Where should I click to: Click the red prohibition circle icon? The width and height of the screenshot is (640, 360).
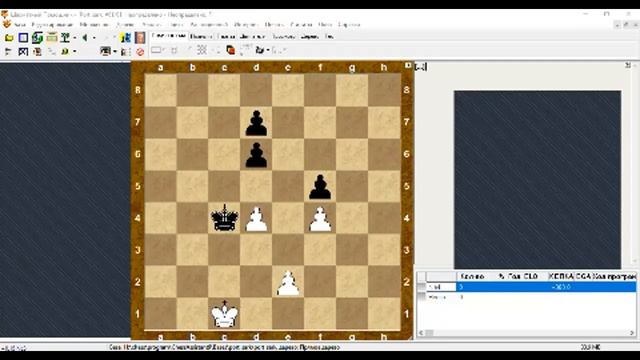tap(140, 52)
